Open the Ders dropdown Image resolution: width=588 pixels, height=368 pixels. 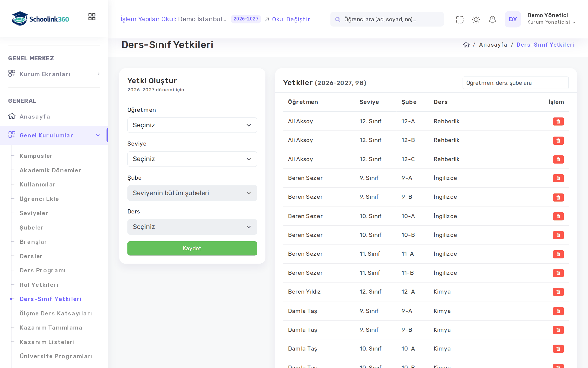(x=192, y=227)
